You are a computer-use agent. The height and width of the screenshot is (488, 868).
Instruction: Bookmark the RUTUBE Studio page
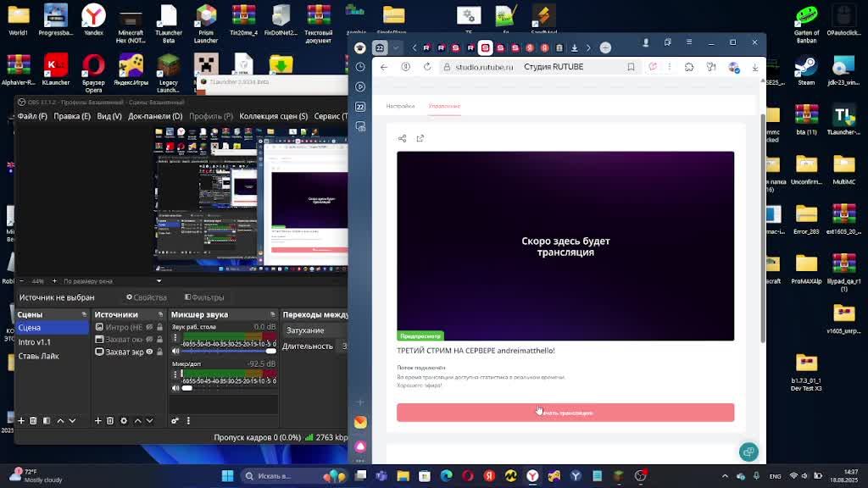pyautogui.click(x=631, y=67)
